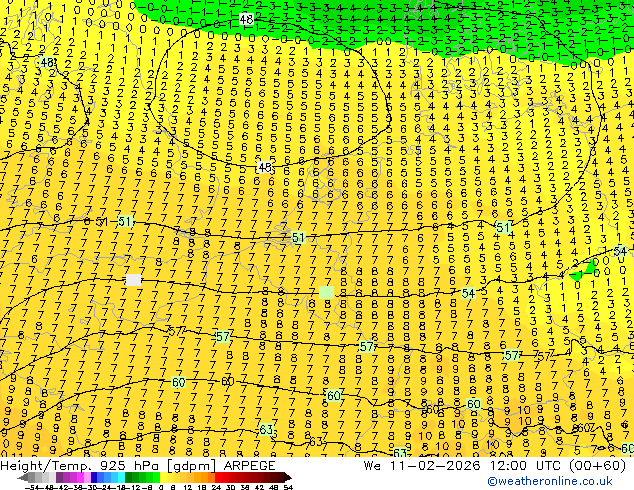Click the '0' legend scale value

(161, 487)
